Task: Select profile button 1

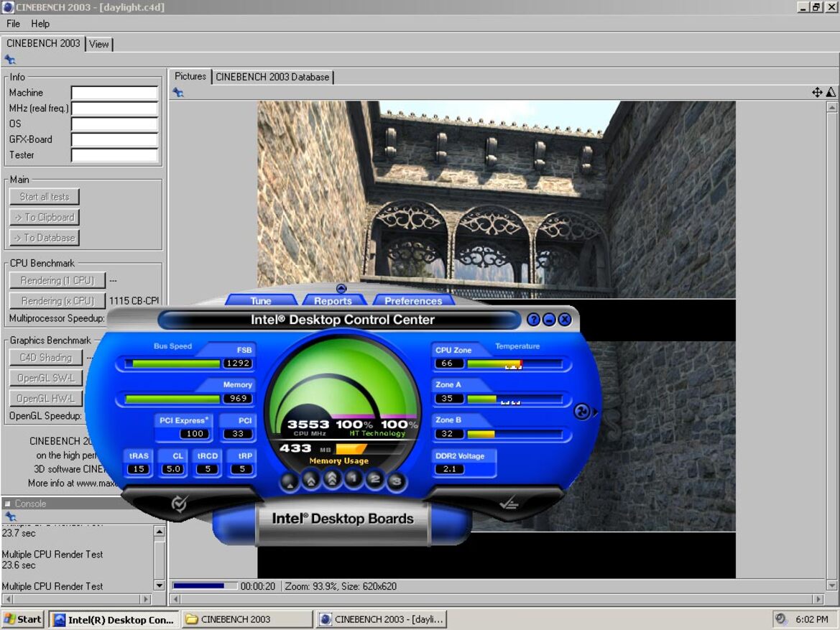Action: point(353,478)
